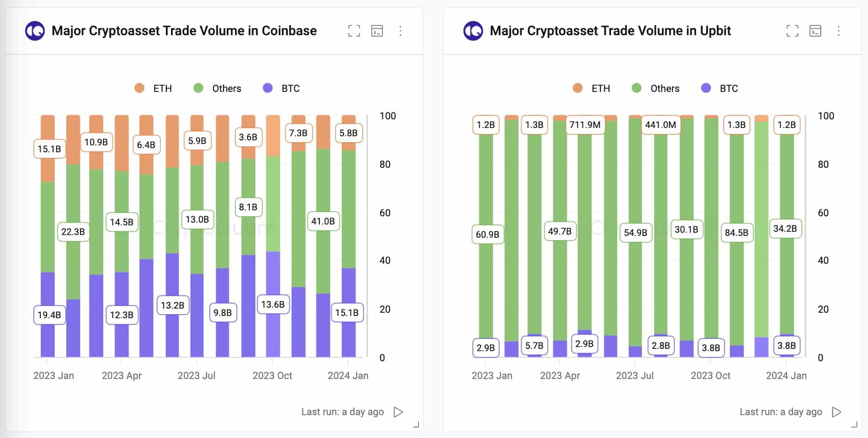This screenshot has height=438, width=868.
Task: Toggle BTC series in Upbit legend
Action: (720, 88)
